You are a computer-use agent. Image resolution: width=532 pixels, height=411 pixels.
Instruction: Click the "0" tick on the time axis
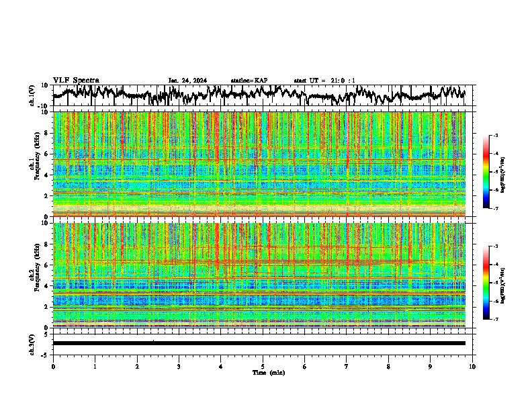53,367
